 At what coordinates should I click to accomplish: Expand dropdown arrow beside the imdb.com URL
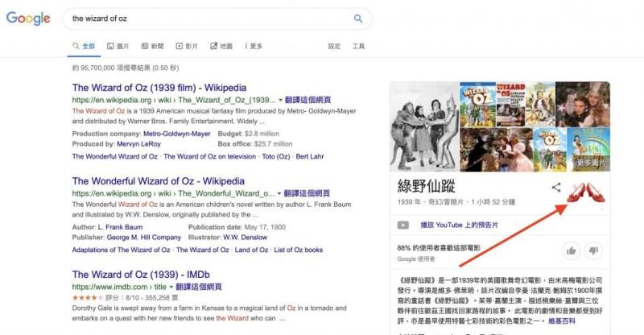coord(171,287)
